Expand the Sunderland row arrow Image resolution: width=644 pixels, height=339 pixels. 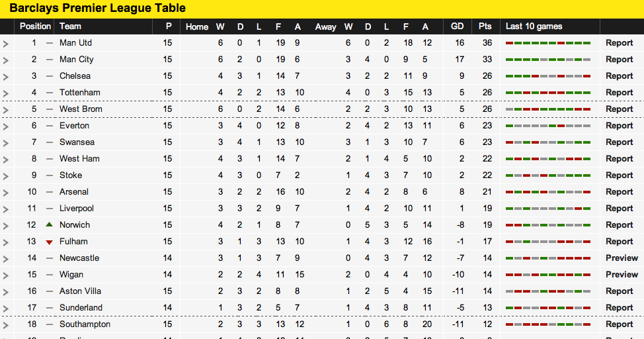pos(6,309)
